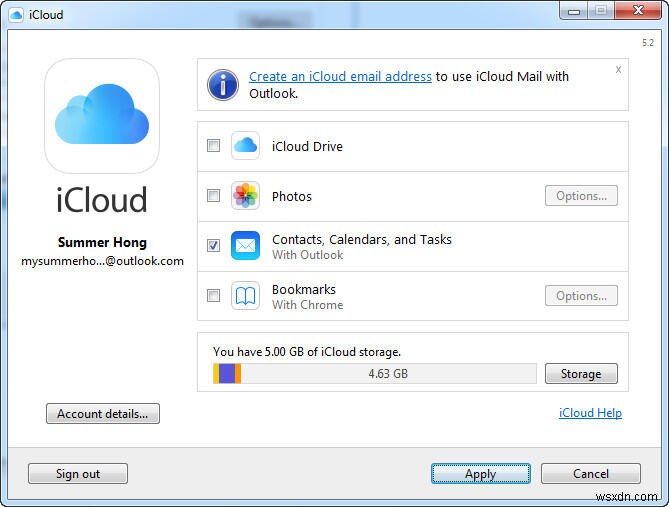Image resolution: width=669 pixels, height=507 pixels.
Task: Click the Bookmarks label
Action: pos(304,289)
